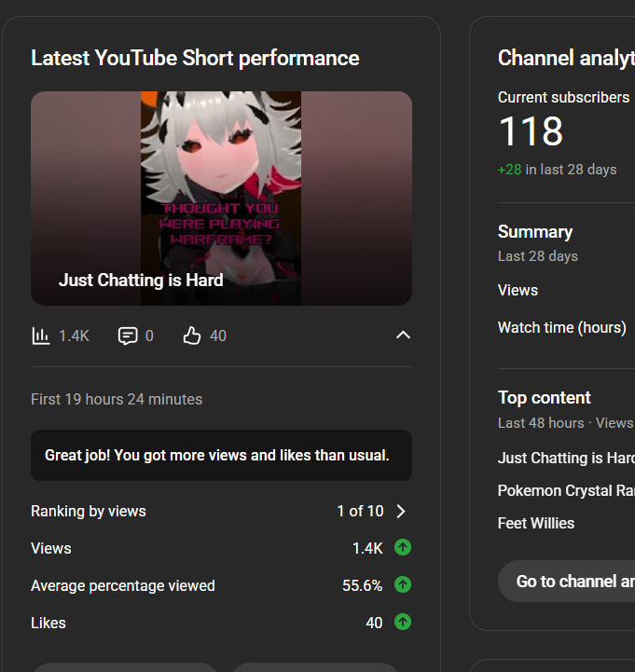Open Feet Willies in Top content
This screenshot has height=672, width=635.
[536, 523]
